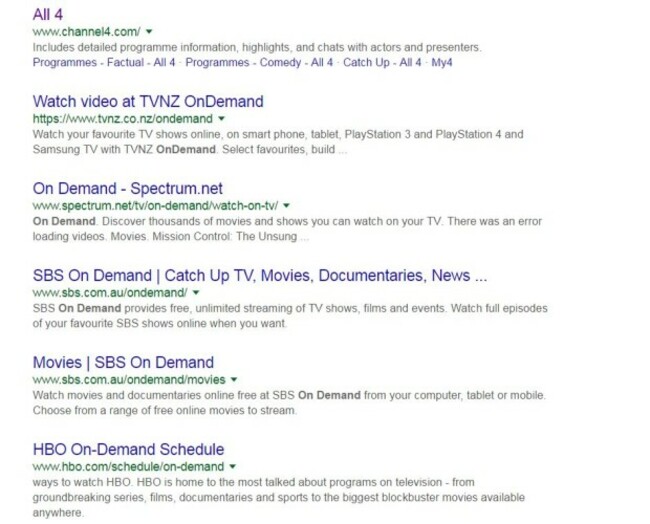Open SBS On Demand Catch Up TV result
Screen dimensions: 650x524
click(260, 276)
